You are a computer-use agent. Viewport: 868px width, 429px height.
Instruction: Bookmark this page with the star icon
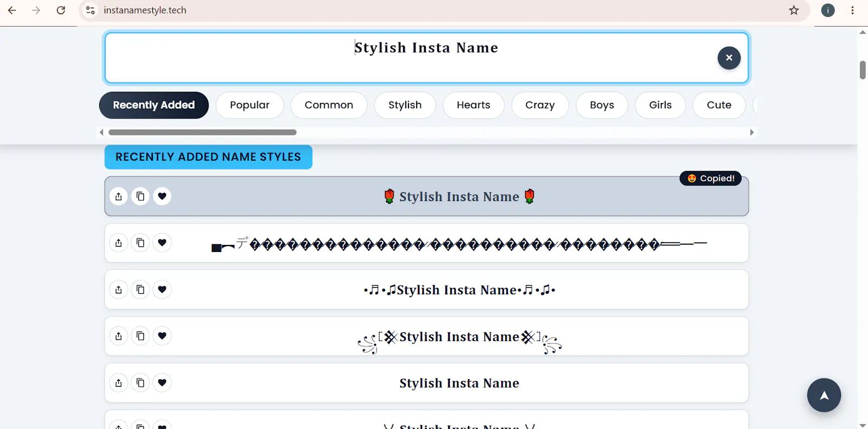coord(794,10)
